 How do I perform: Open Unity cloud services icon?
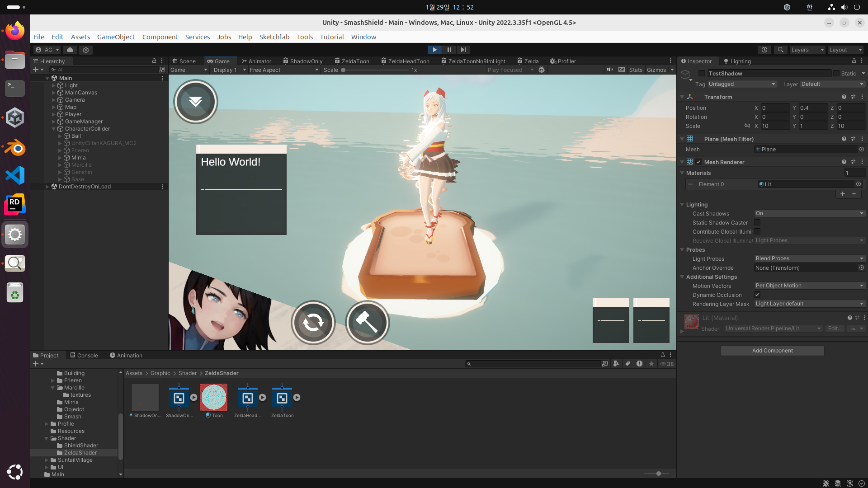pyautogui.click(x=70, y=50)
